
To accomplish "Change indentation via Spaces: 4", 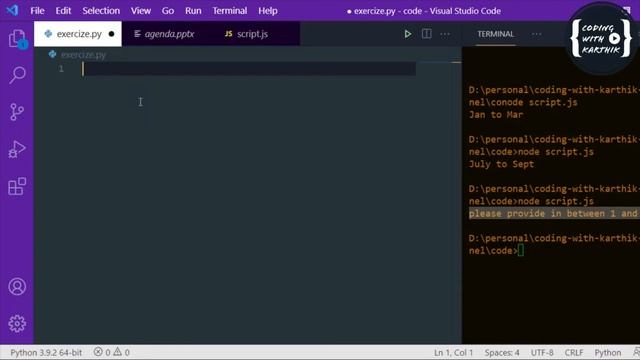I will (x=502, y=352).
